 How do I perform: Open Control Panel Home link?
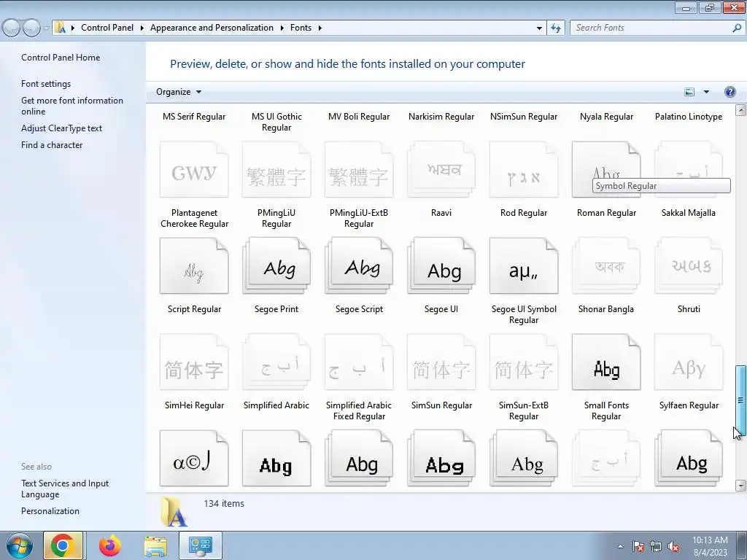click(x=61, y=57)
